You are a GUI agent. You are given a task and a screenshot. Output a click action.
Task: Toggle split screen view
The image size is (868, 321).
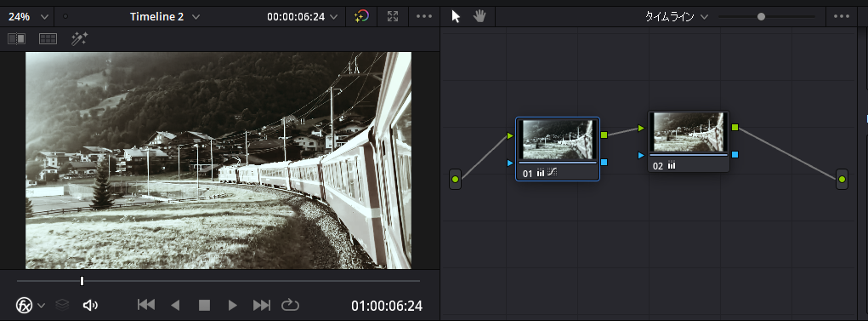(48, 39)
